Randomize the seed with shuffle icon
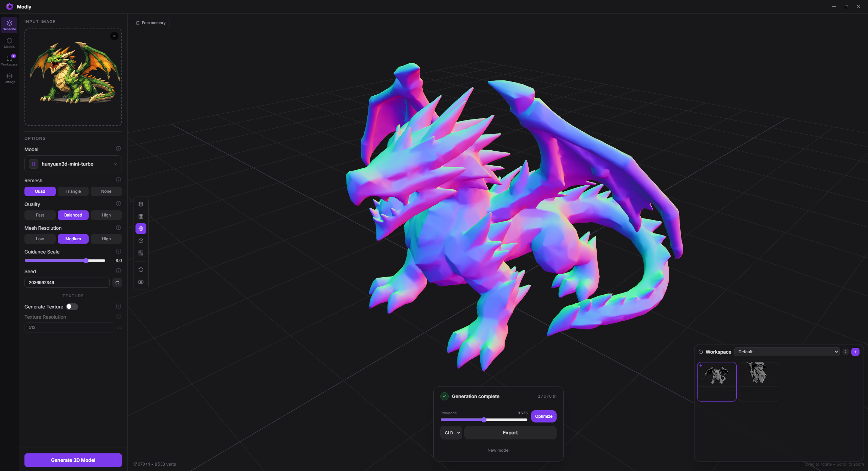 [x=117, y=282]
